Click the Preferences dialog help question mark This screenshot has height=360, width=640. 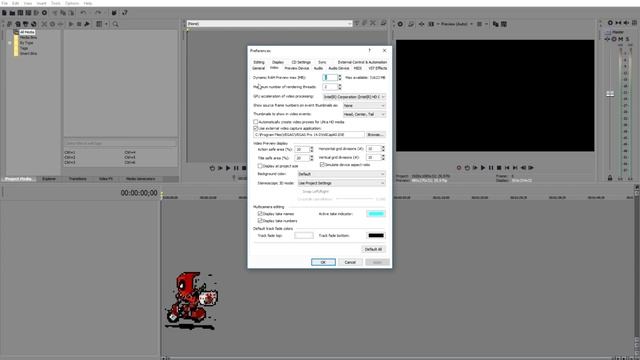click(x=370, y=51)
